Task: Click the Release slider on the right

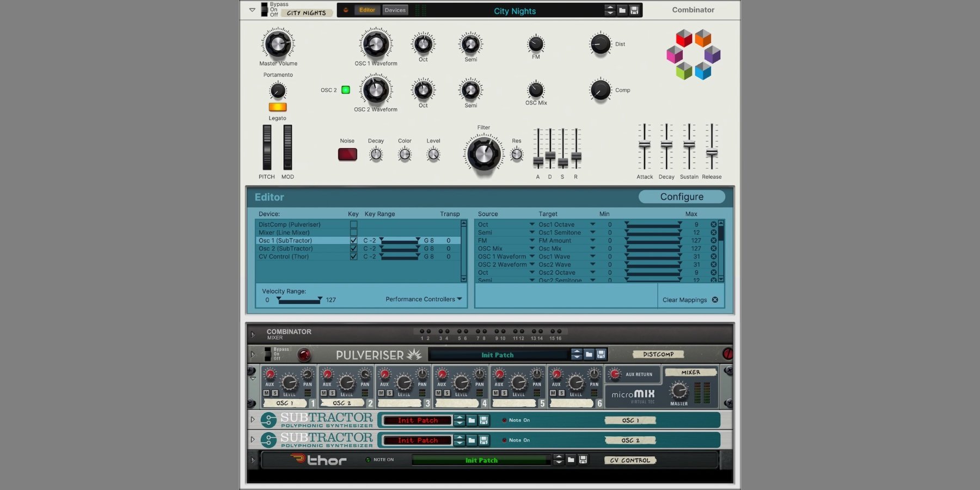Action: pyautogui.click(x=712, y=153)
